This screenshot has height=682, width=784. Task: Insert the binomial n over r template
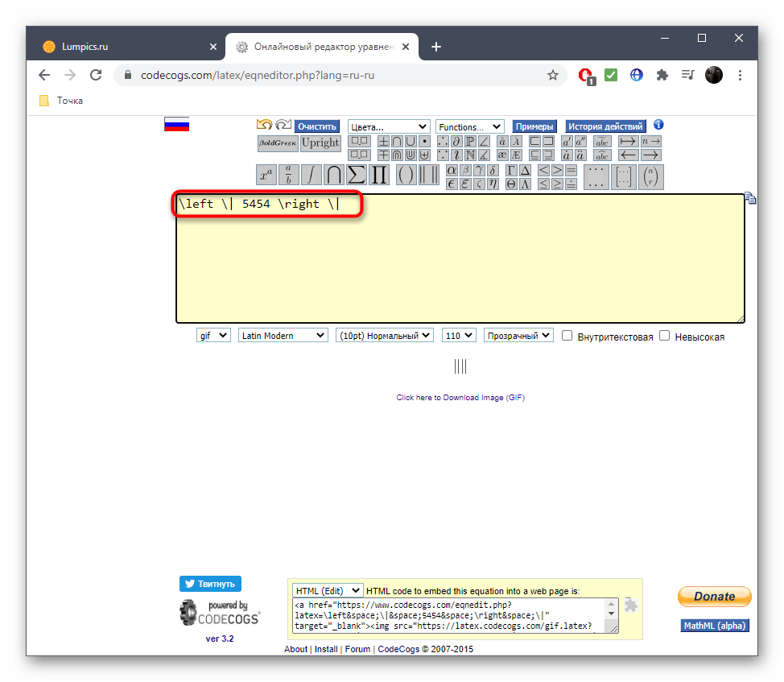click(650, 176)
